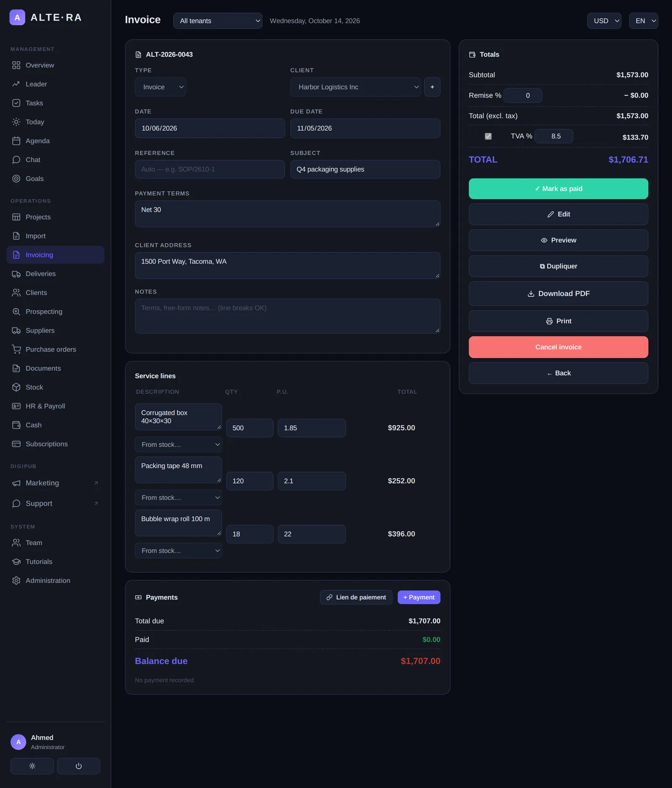Click the Deliveries truck icon

16,274
